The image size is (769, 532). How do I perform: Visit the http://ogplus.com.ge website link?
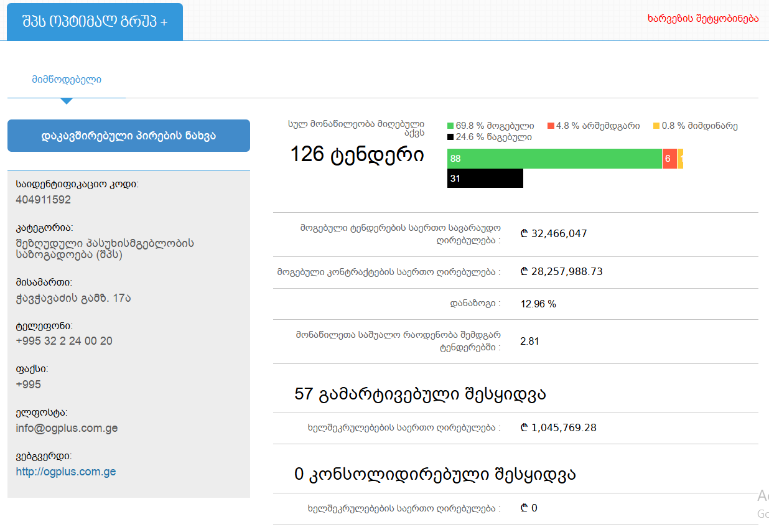[x=66, y=472]
